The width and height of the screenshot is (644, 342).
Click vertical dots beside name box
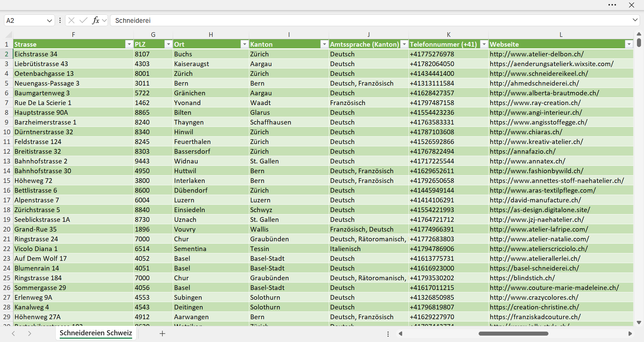tap(60, 20)
